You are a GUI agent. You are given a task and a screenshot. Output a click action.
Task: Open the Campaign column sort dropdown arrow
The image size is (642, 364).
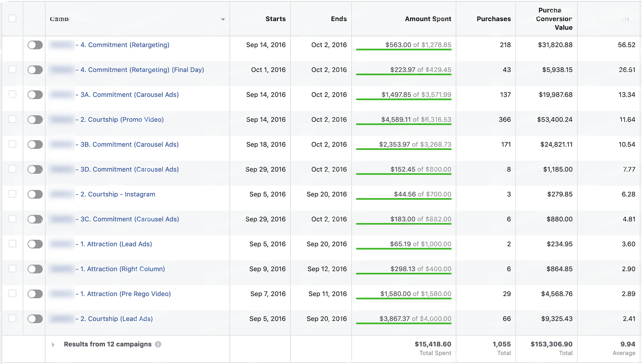click(x=223, y=19)
